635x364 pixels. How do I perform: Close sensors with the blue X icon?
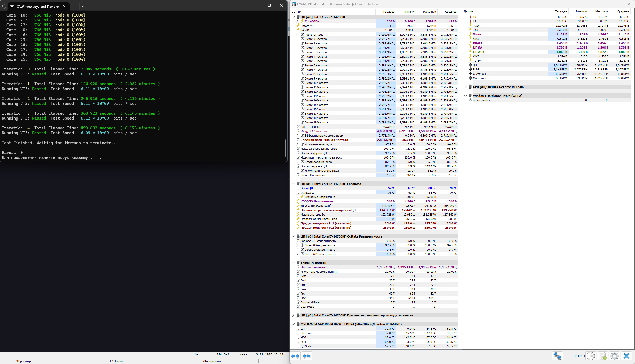626,356
